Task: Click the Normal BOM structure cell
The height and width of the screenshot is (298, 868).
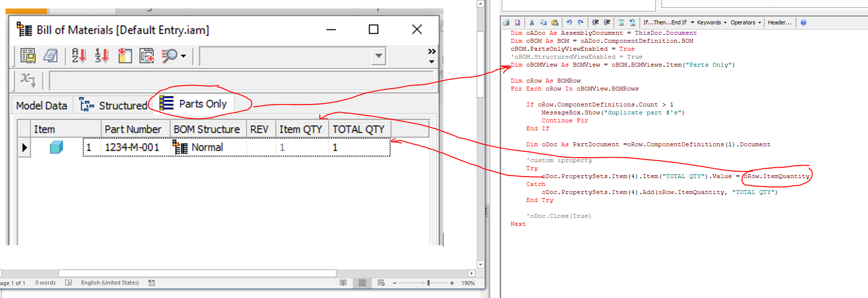Action: pos(208,147)
